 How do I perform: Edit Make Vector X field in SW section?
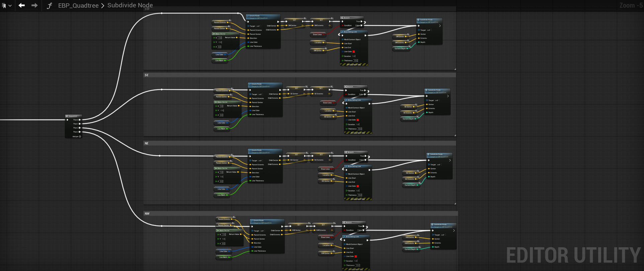(220, 38)
